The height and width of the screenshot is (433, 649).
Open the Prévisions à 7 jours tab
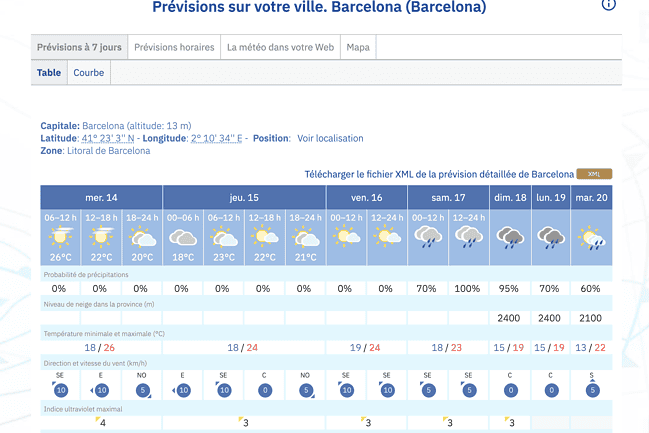[x=79, y=47]
